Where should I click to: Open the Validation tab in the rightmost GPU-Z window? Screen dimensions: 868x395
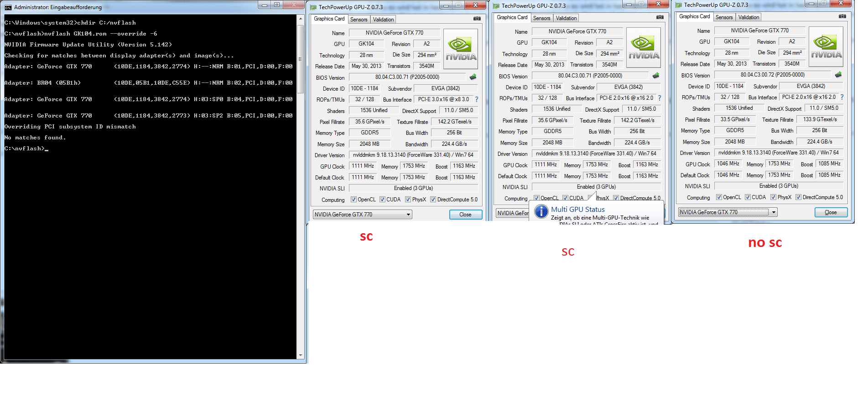(748, 17)
